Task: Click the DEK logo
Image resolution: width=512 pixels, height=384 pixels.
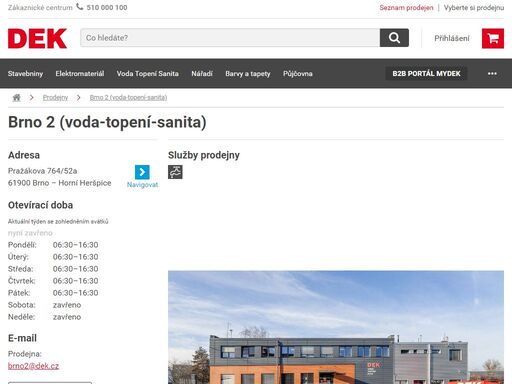Action: pyautogui.click(x=37, y=38)
